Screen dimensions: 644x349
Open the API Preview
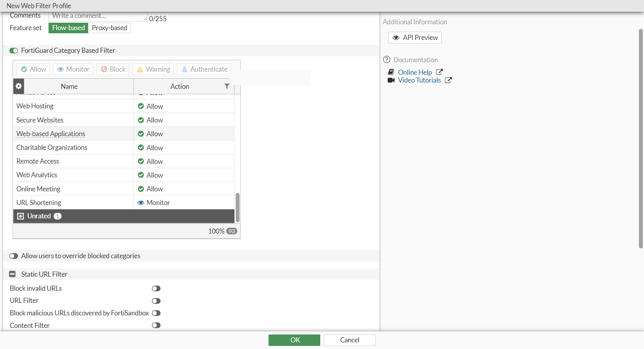point(415,38)
